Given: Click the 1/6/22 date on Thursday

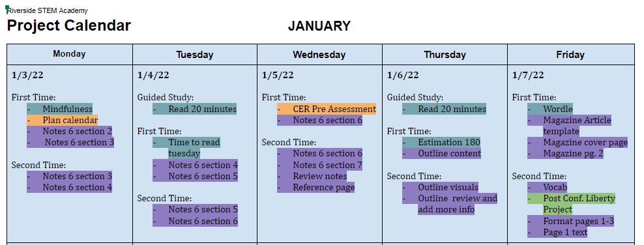Looking at the screenshot, I should (x=403, y=75).
